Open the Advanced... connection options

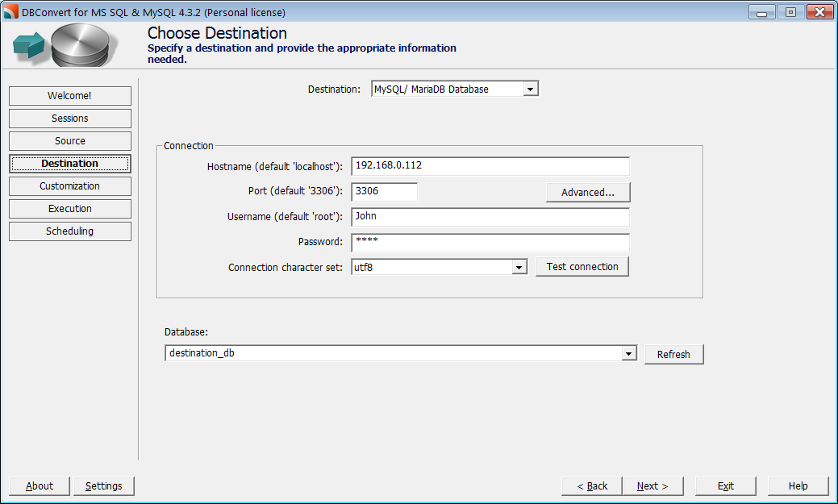tap(588, 193)
